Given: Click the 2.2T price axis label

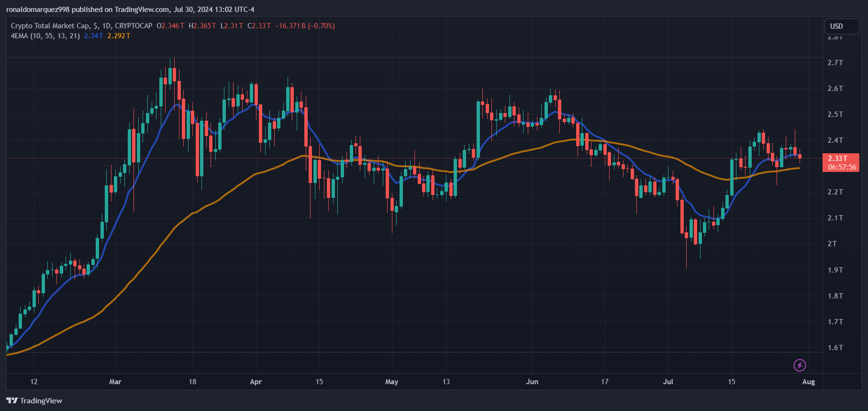Looking at the screenshot, I should coord(835,192).
